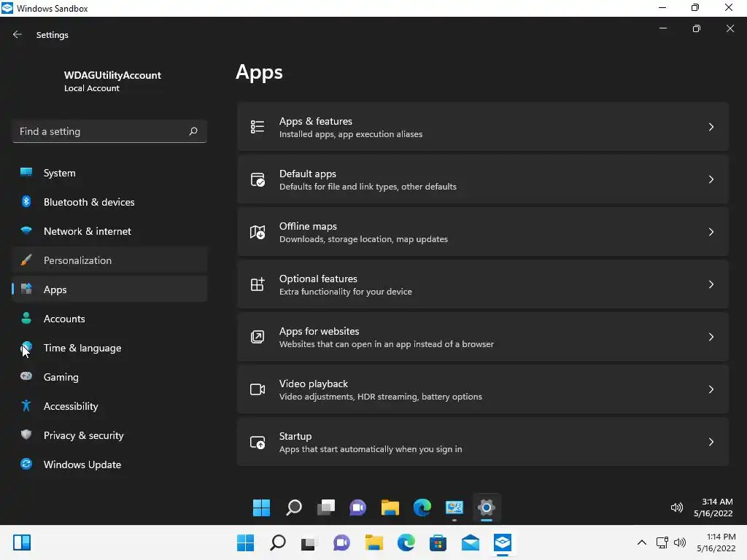Open Video playback title text
This screenshot has width=747, height=560.
click(x=314, y=384)
